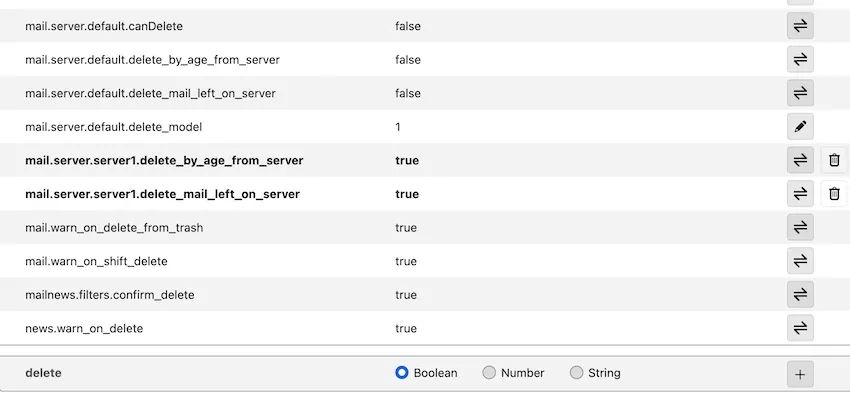Click the bold 'true' value of delete_mail_left_on_server
Viewport: 850px width, 398px height.
point(407,194)
